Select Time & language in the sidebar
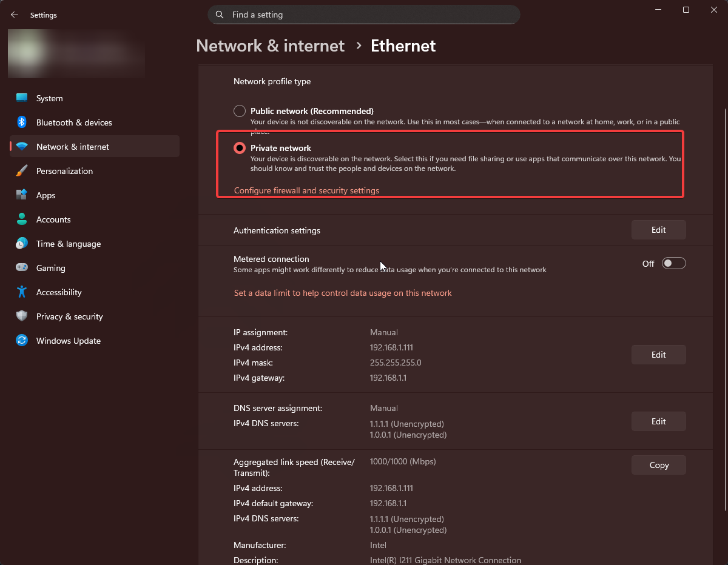 68,243
